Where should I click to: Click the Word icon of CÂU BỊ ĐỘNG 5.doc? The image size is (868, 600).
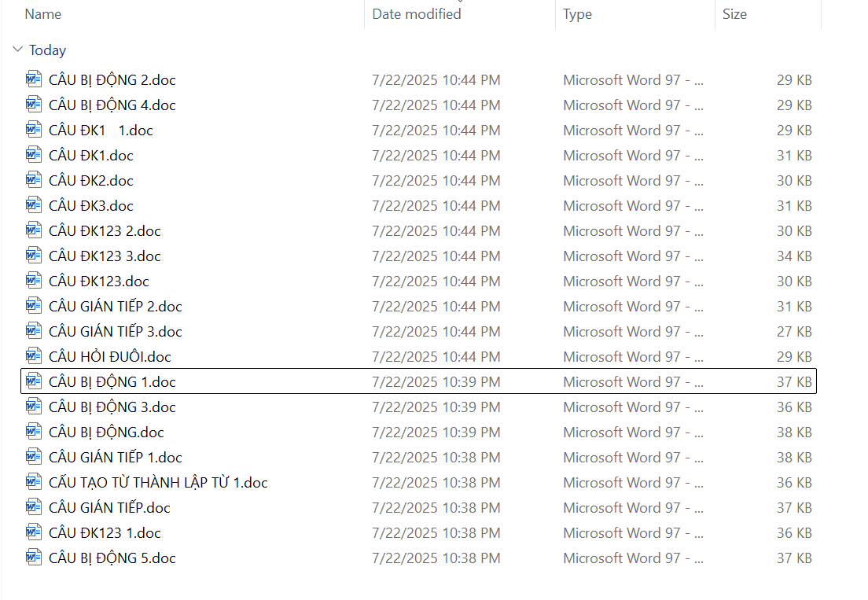(x=34, y=558)
